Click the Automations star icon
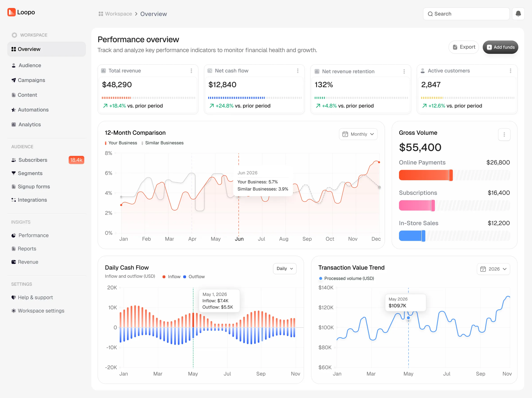Screen dimensions: 532x398 click(x=14, y=110)
